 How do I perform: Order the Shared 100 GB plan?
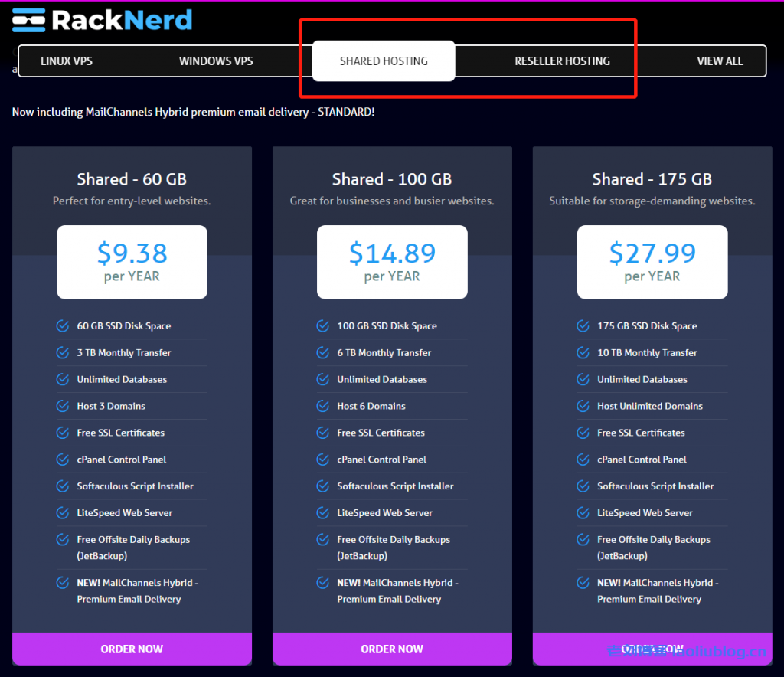point(392,649)
